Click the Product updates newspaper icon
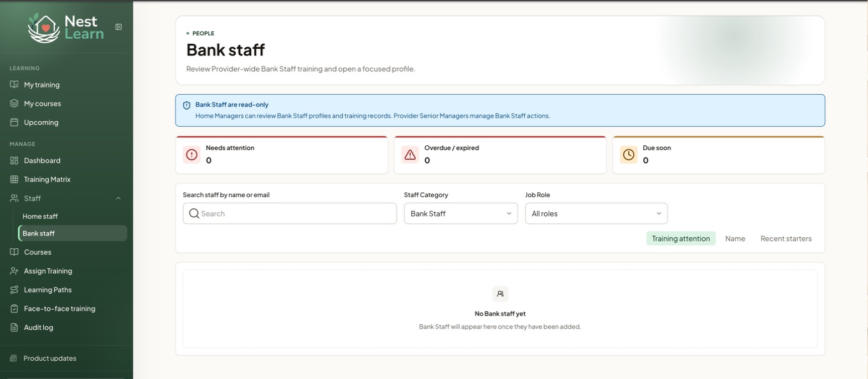The height and width of the screenshot is (379, 868). 14,358
